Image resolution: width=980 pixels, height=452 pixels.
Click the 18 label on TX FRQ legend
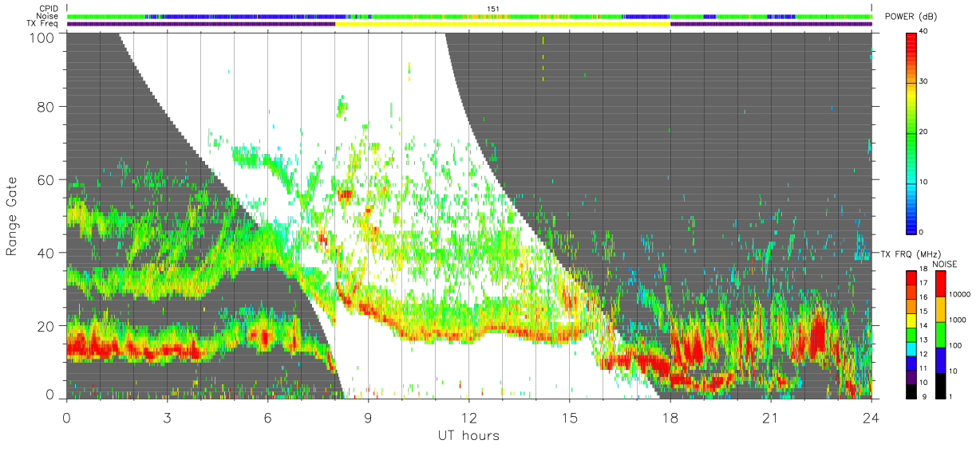pyautogui.click(x=924, y=269)
